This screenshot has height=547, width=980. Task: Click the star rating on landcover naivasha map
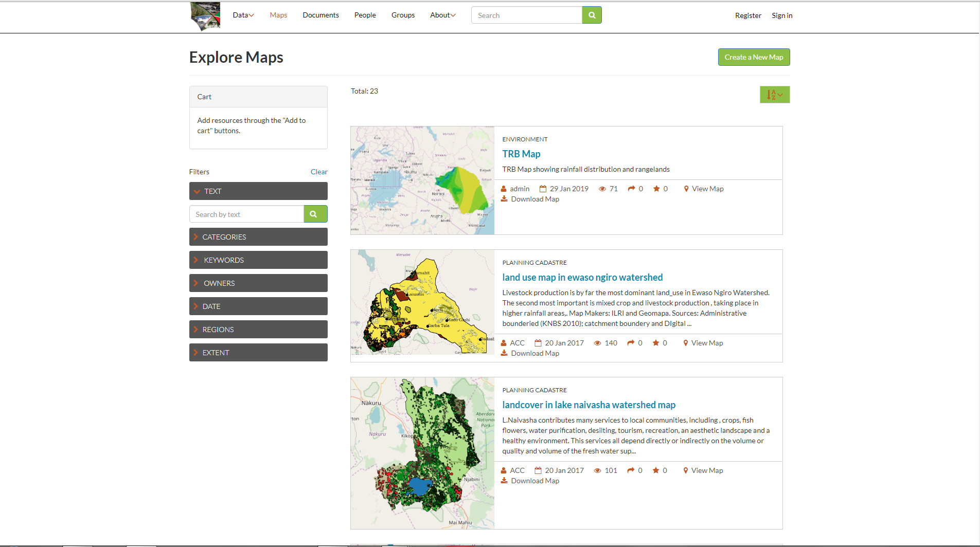(x=656, y=470)
